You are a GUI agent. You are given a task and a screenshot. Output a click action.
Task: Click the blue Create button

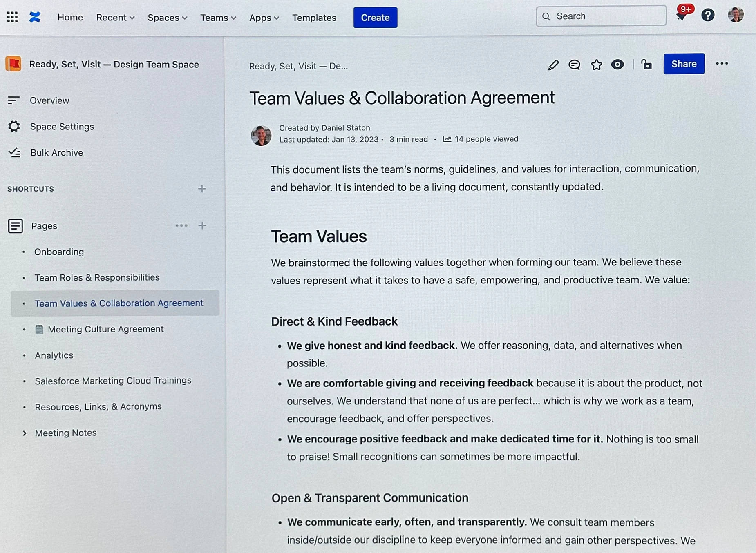(x=375, y=18)
